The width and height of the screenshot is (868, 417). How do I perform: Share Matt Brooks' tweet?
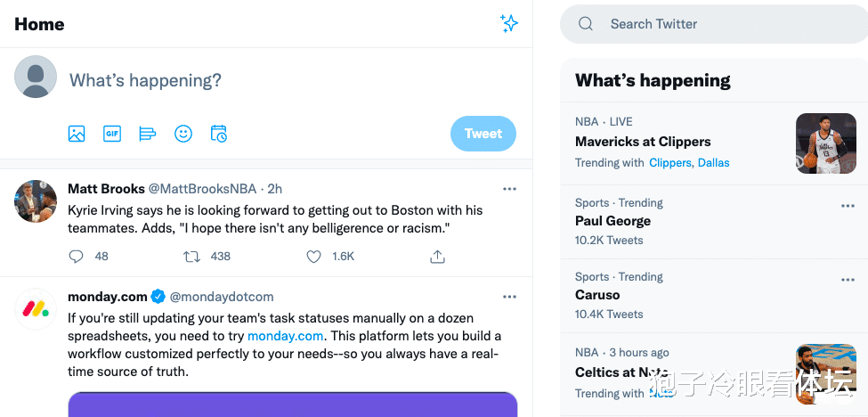point(437,257)
